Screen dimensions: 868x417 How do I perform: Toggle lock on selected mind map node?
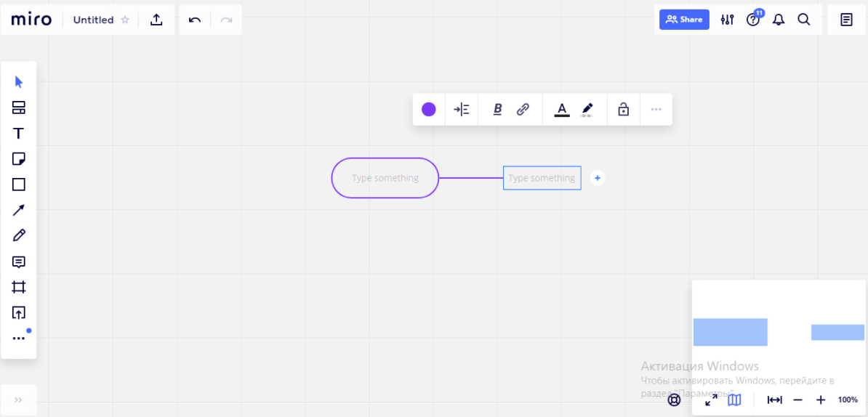click(623, 110)
